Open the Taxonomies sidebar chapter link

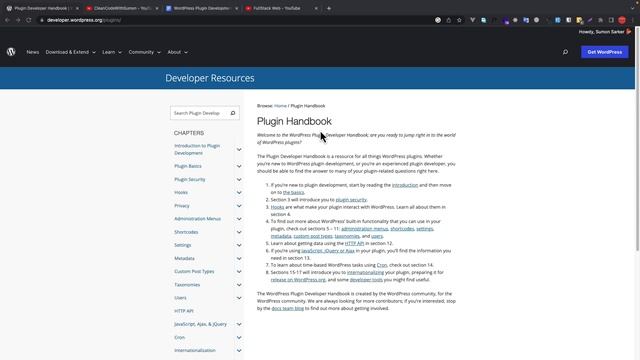pos(187,284)
